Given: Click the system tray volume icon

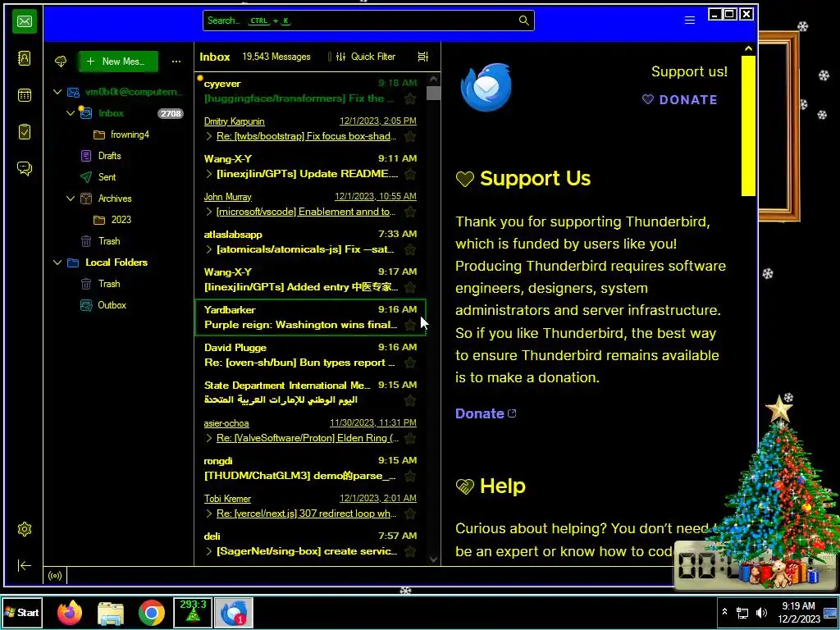Looking at the screenshot, I should click(x=761, y=612).
